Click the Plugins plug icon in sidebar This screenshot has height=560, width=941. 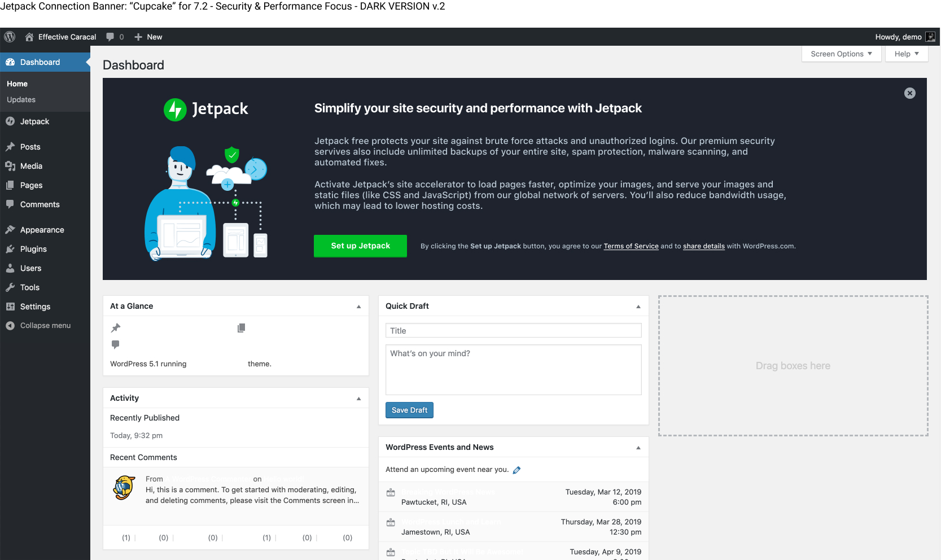[x=10, y=249]
